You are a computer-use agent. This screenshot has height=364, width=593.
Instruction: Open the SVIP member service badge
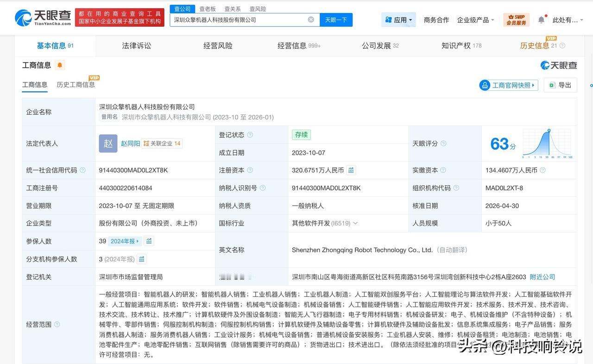coord(516,19)
